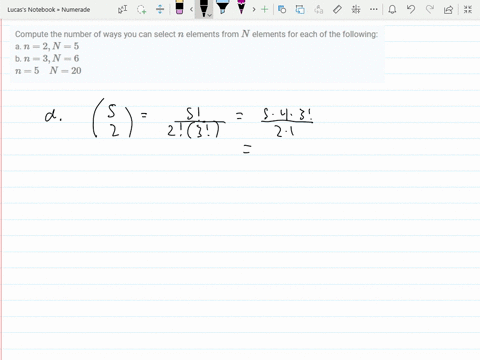This screenshot has height=360, width=480.
Task: Open the more options ellipsis menu
Action: (374, 9)
